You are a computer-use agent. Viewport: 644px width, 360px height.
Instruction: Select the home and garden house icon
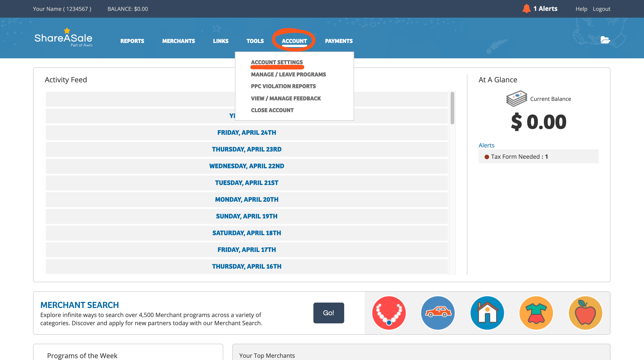tap(487, 313)
